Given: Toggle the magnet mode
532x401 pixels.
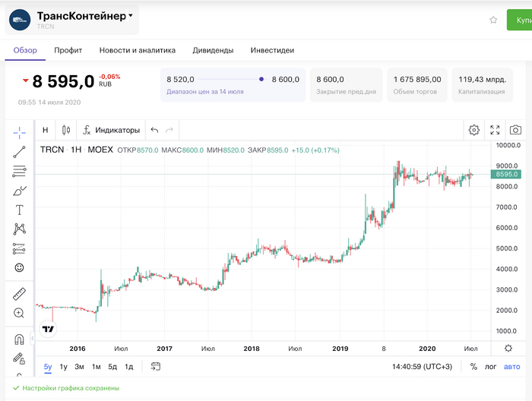Looking at the screenshot, I should click(19, 339).
